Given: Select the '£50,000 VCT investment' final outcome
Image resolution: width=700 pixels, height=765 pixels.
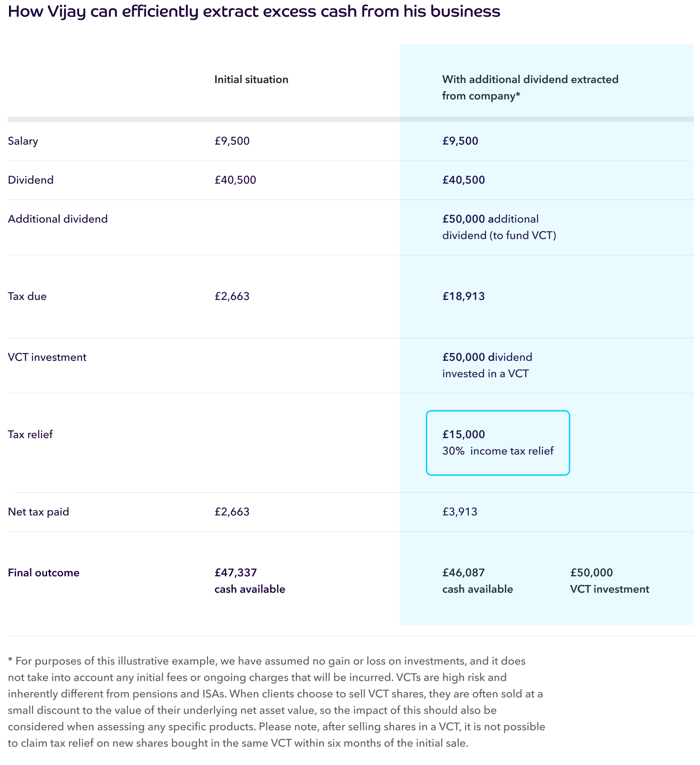Looking at the screenshot, I should [610, 581].
